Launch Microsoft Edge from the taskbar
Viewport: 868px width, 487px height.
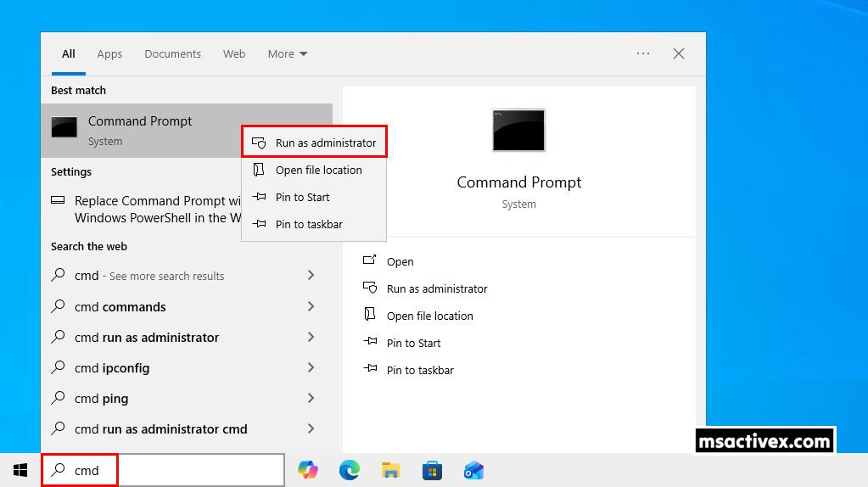[349, 470]
